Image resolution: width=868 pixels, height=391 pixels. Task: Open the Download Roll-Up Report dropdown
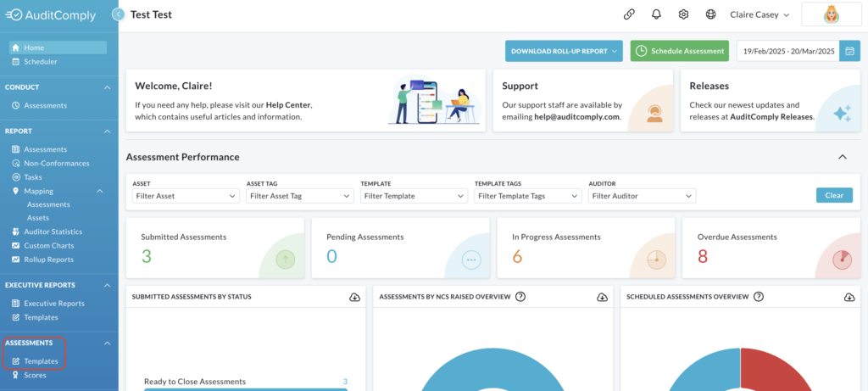(x=564, y=51)
